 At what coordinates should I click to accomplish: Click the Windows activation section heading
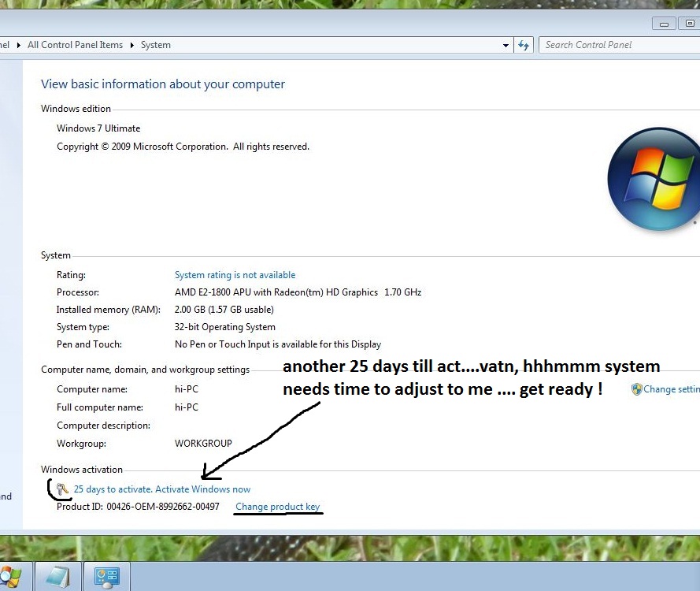click(82, 470)
